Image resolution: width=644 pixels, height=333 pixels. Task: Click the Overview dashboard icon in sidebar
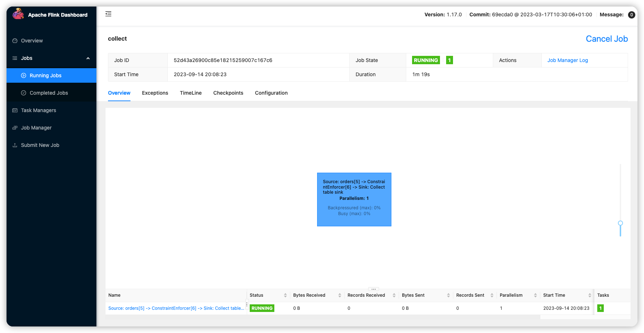(15, 41)
